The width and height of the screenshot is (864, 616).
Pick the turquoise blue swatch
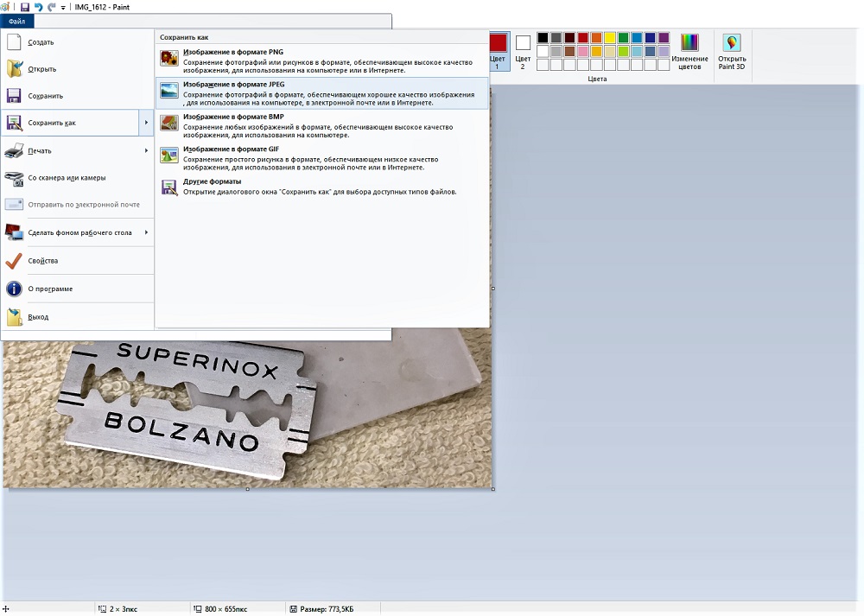(x=637, y=37)
